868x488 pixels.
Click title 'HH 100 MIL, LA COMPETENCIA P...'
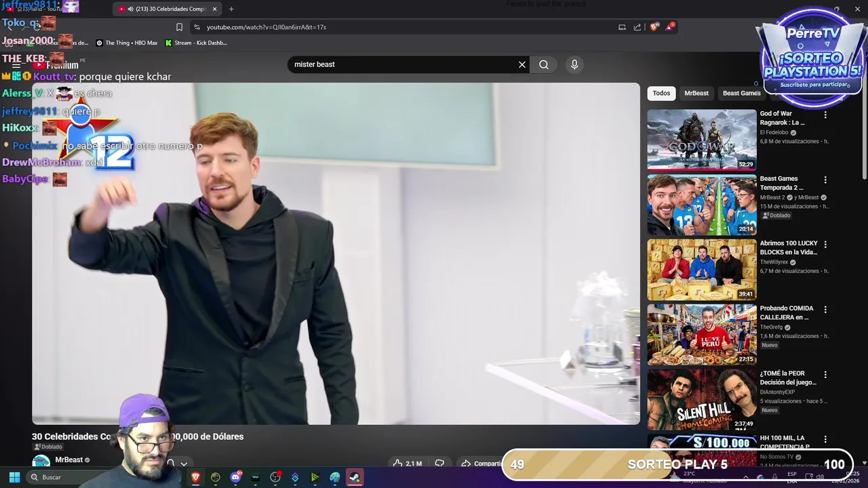coord(785,443)
